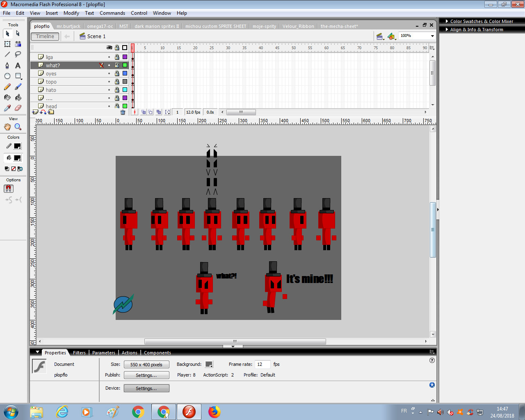525x420 pixels.
Task: Open the document Background color swatch
Action: coord(209,365)
